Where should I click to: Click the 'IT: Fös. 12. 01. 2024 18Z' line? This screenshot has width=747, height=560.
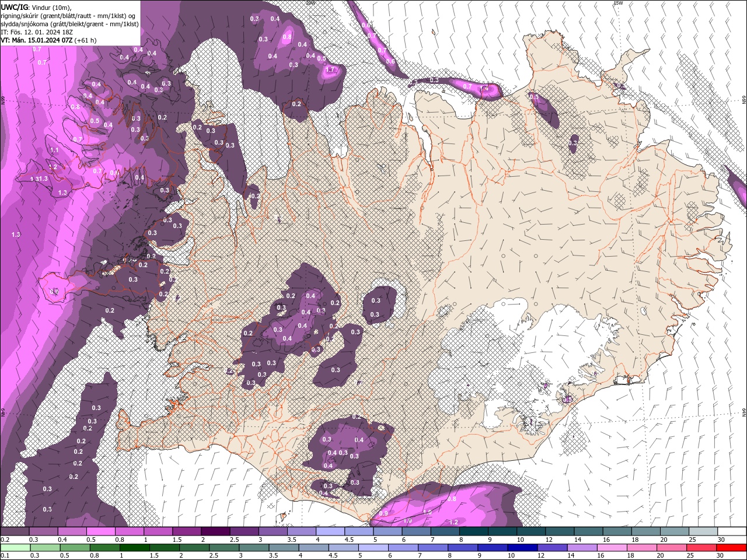[x=36, y=32]
